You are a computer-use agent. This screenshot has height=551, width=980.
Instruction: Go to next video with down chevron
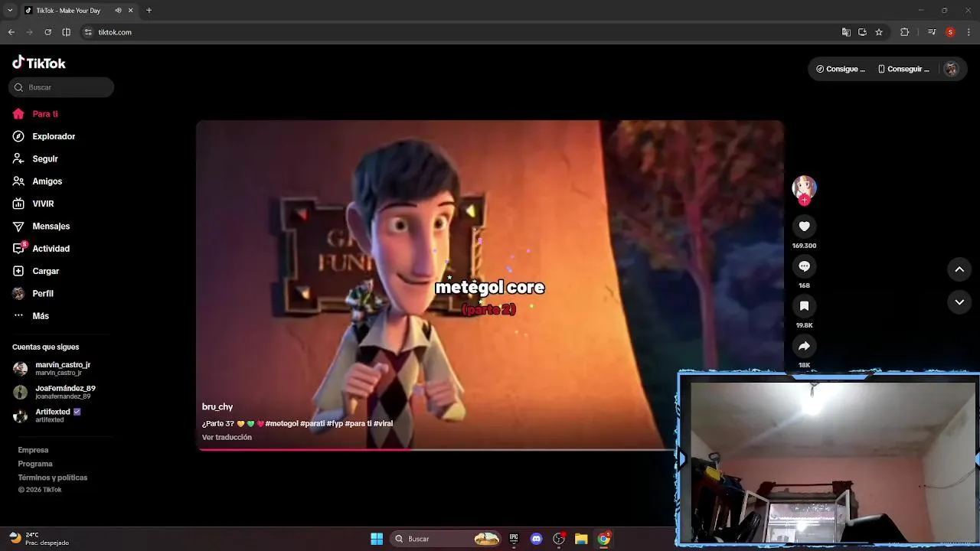point(959,302)
